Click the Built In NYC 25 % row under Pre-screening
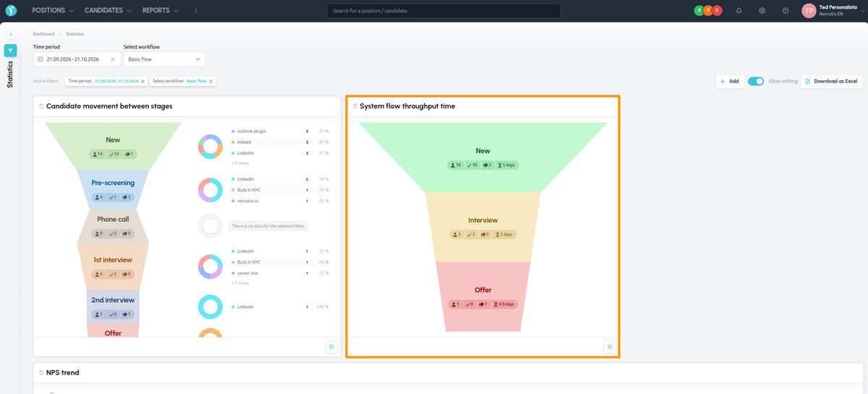 pyautogui.click(x=279, y=189)
